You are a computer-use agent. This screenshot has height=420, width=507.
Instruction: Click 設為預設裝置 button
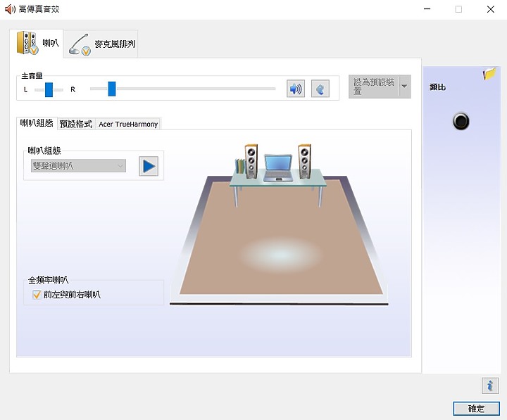coord(374,87)
